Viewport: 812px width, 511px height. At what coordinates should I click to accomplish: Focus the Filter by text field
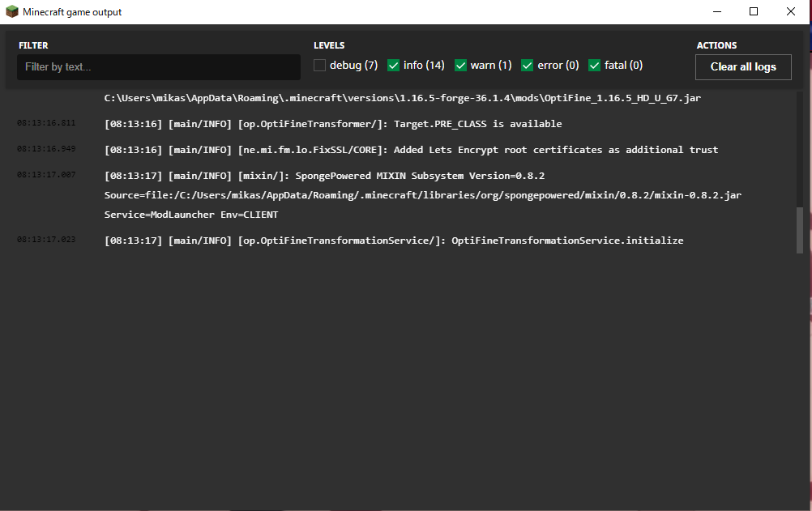point(159,67)
